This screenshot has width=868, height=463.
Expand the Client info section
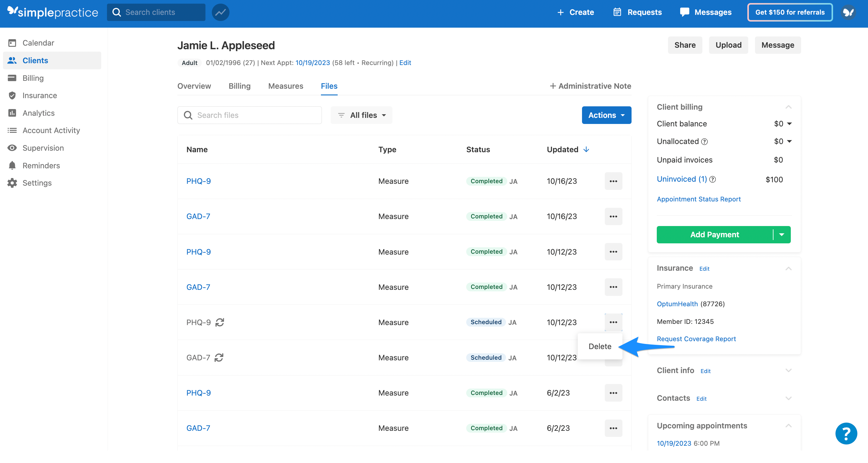[788, 370]
